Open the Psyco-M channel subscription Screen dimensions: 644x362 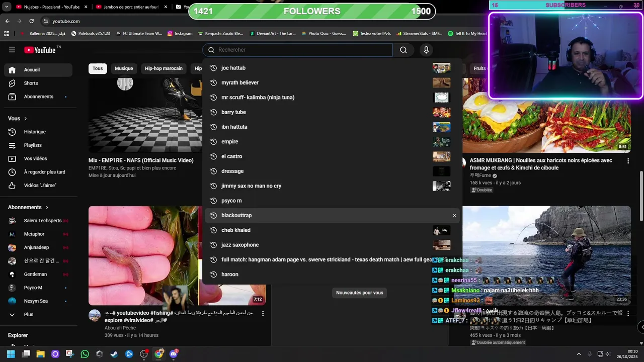click(38, 288)
